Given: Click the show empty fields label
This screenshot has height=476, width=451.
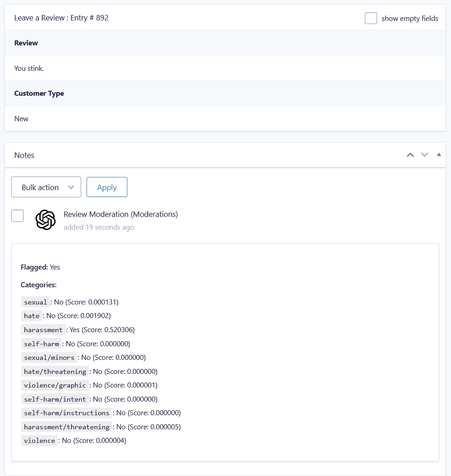Looking at the screenshot, I should (x=410, y=19).
